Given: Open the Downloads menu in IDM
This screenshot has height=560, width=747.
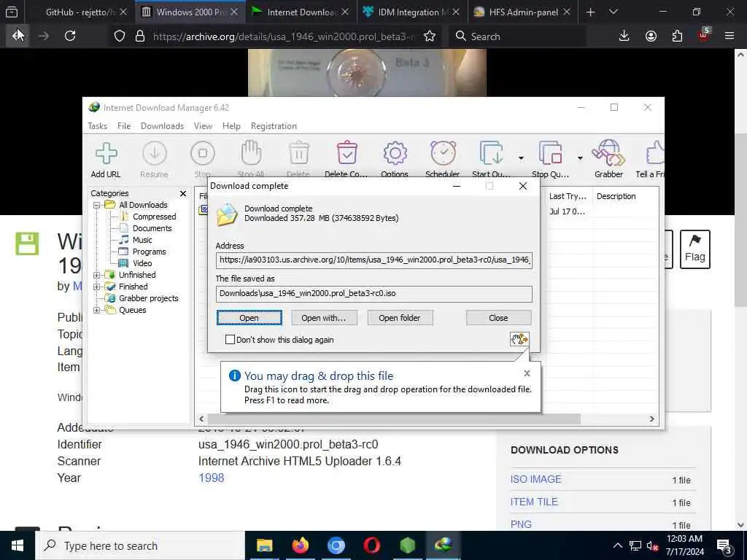Looking at the screenshot, I should click(x=162, y=126).
